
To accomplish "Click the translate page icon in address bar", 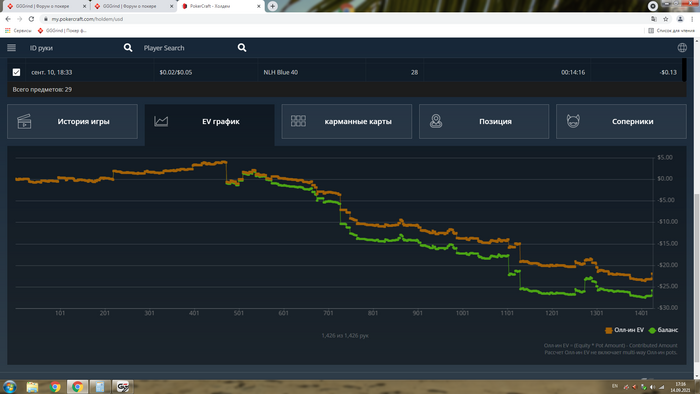I will [x=654, y=19].
